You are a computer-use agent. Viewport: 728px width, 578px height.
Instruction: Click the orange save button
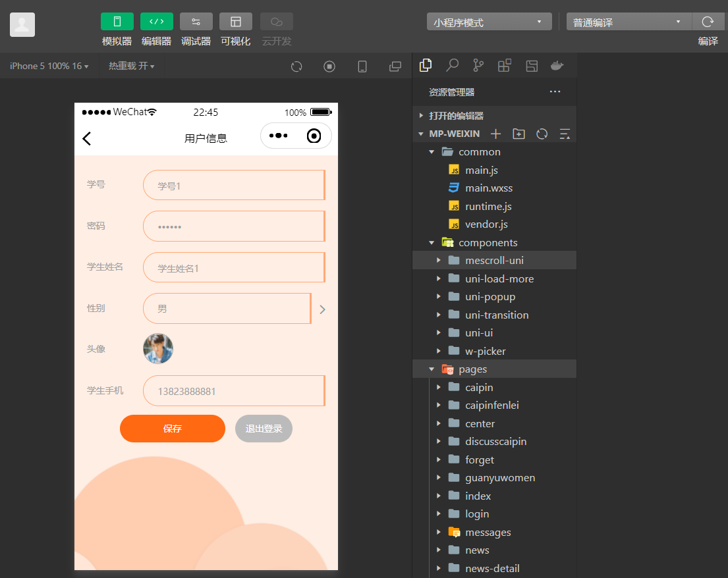pos(172,429)
